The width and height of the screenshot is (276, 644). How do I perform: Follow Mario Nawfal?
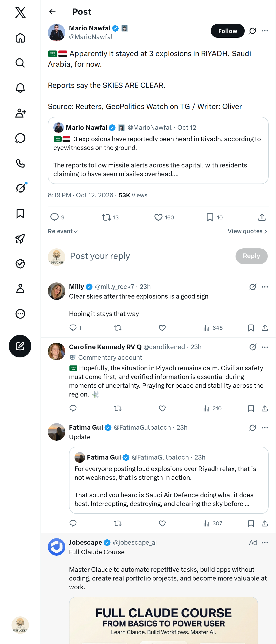[x=227, y=31]
